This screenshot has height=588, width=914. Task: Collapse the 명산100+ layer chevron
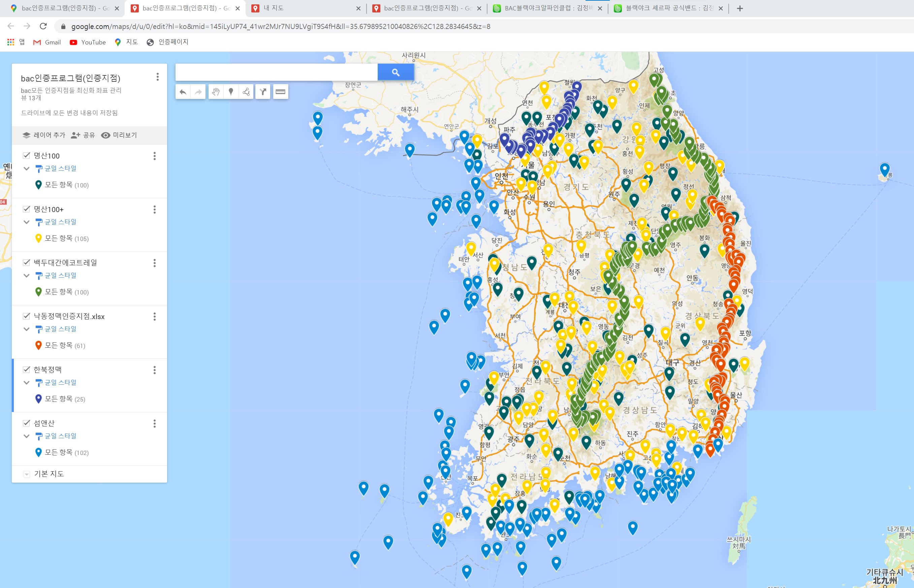[26, 222]
